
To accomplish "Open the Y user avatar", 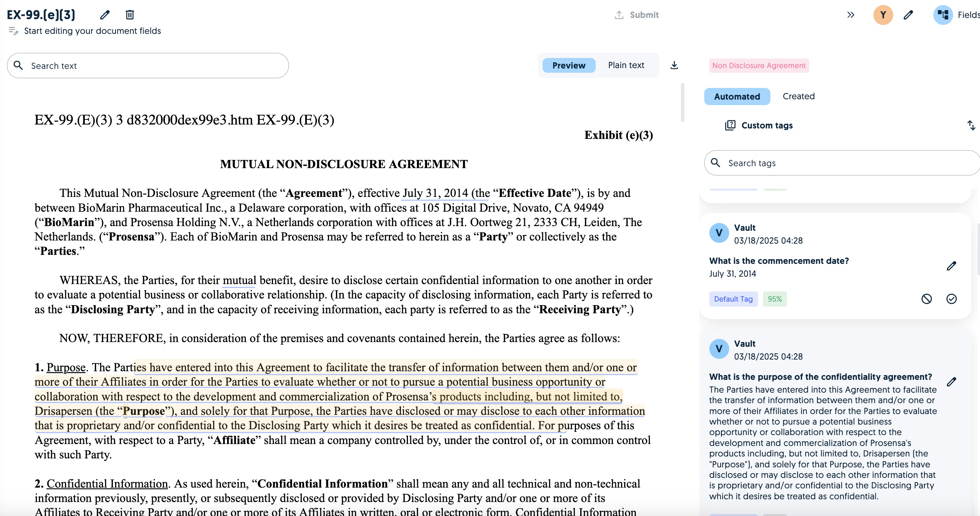I will (883, 15).
